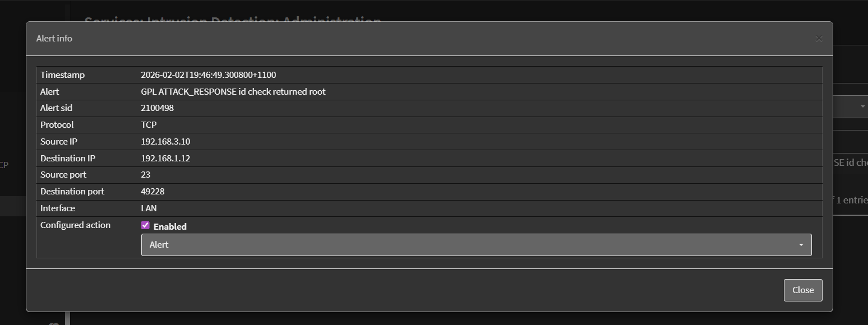Click the Alert info dialog title
Image resolution: width=868 pixels, height=325 pixels.
[x=54, y=39]
